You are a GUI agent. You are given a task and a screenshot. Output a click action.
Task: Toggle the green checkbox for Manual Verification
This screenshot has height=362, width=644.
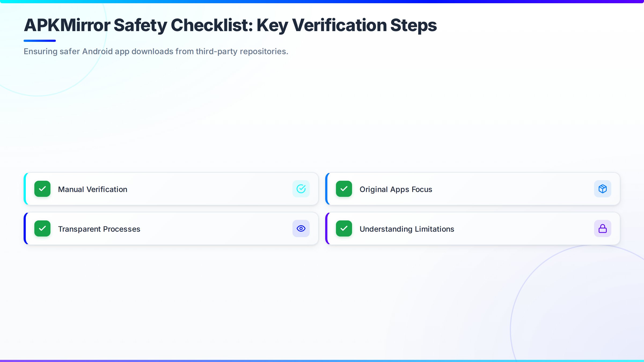pyautogui.click(x=42, y=189)
